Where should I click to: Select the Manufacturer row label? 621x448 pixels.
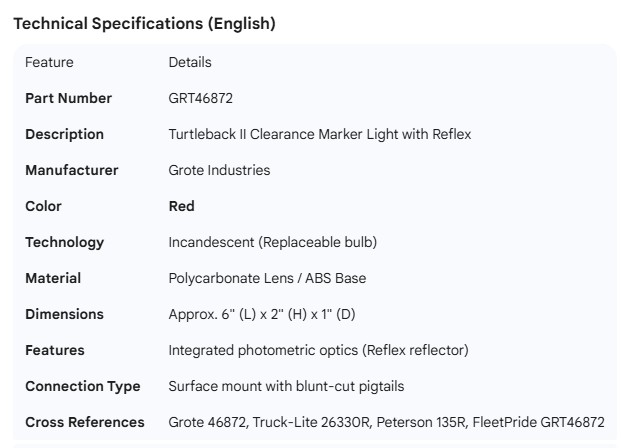pos(71,170)
